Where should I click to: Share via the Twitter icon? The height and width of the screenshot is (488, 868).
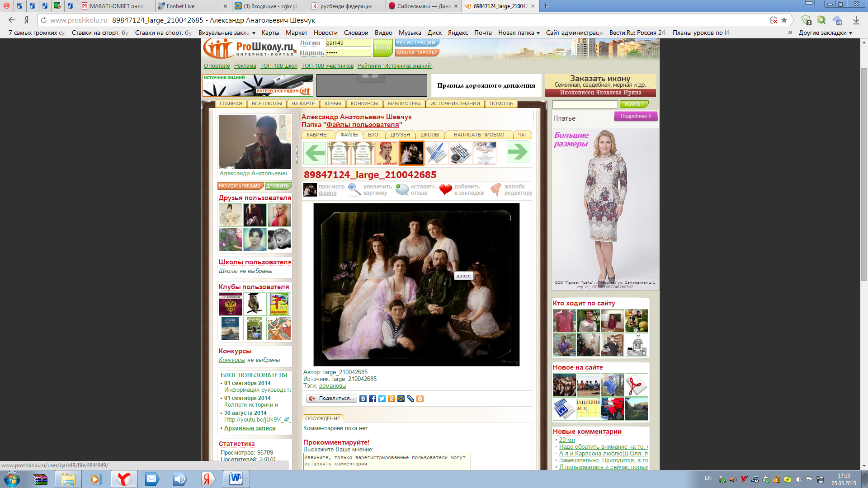(382, 399)
